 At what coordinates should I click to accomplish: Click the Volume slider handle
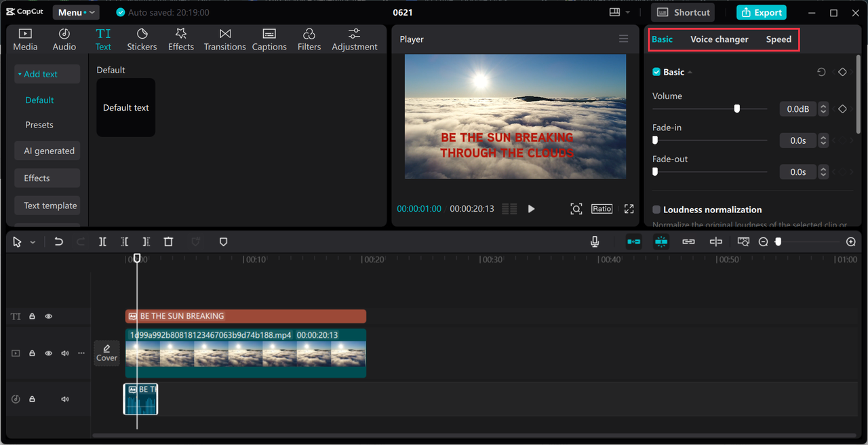click(x=736, y=109)
